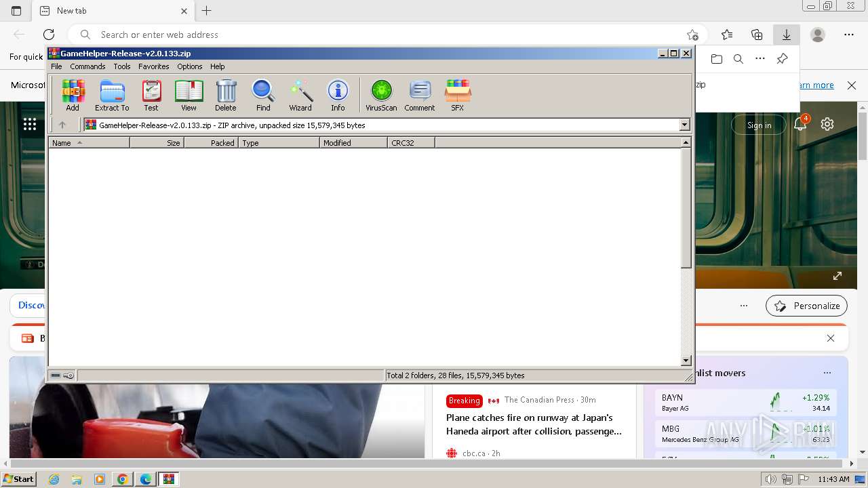Click the SFX toolbar icon
The height and width of the screenshot is (488, 868).
(x=458, y=96)
